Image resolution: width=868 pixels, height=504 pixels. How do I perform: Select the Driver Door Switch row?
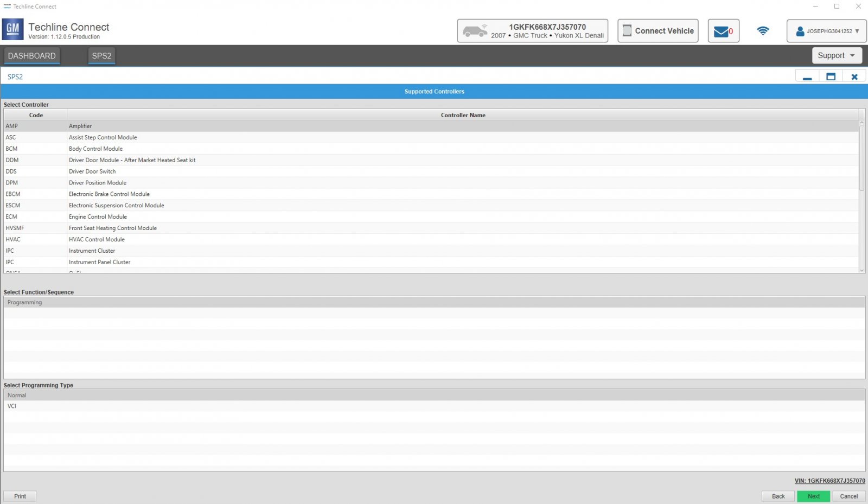coord(431,171)
